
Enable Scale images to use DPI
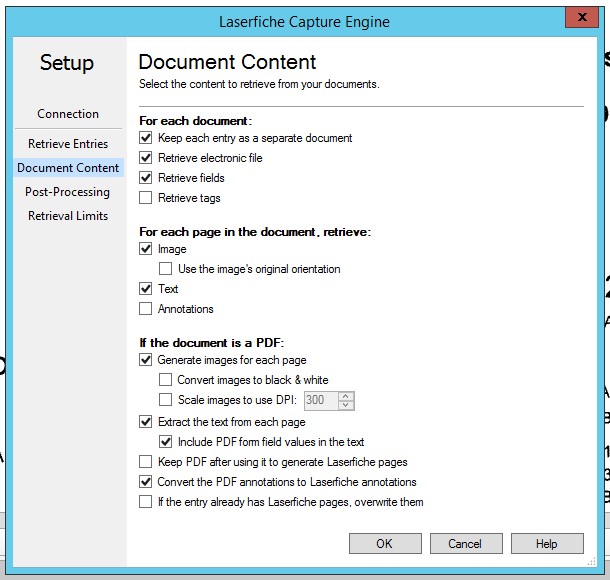(x=165, y=400)
